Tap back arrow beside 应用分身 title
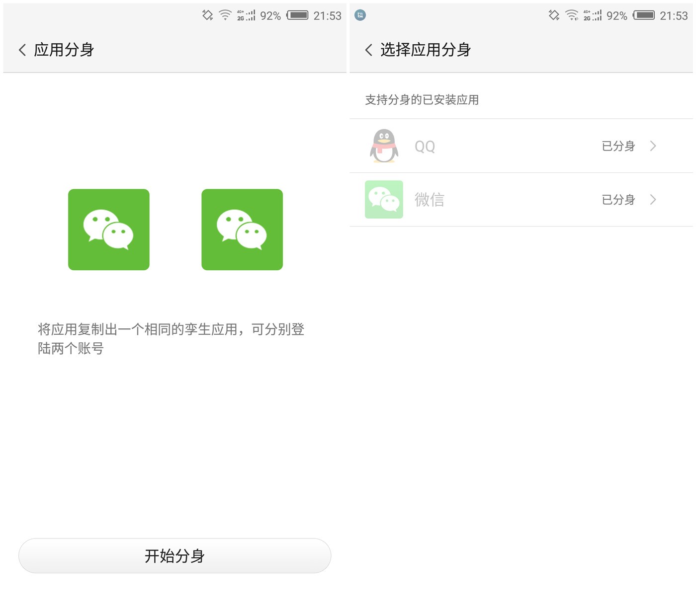Image resolution: width=696 pixels, height=616 pixels. tap(22, 50)
